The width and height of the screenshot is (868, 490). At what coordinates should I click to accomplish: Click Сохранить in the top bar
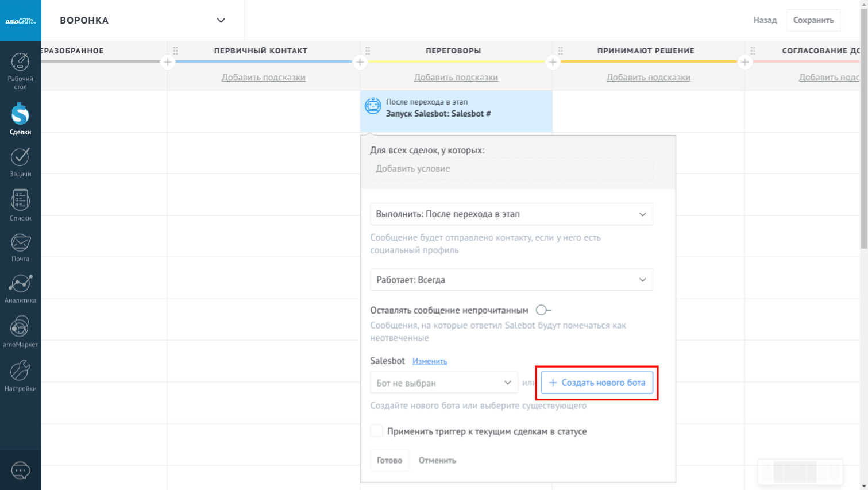click(x=813, y=20)
